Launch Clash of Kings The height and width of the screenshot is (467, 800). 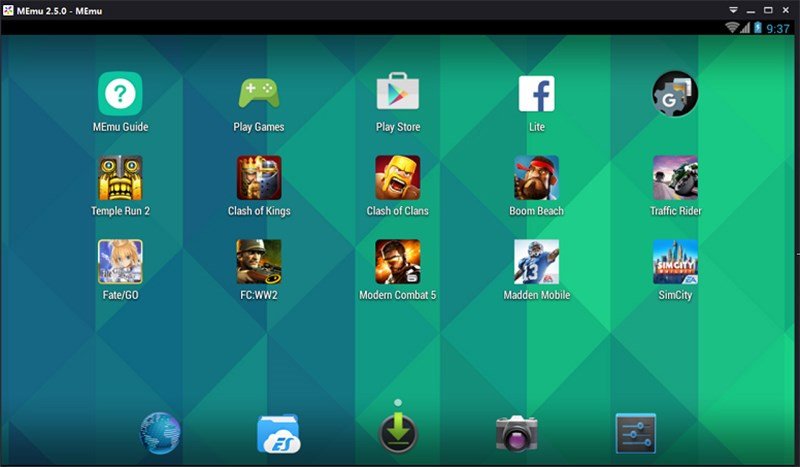tap(259, 178)
